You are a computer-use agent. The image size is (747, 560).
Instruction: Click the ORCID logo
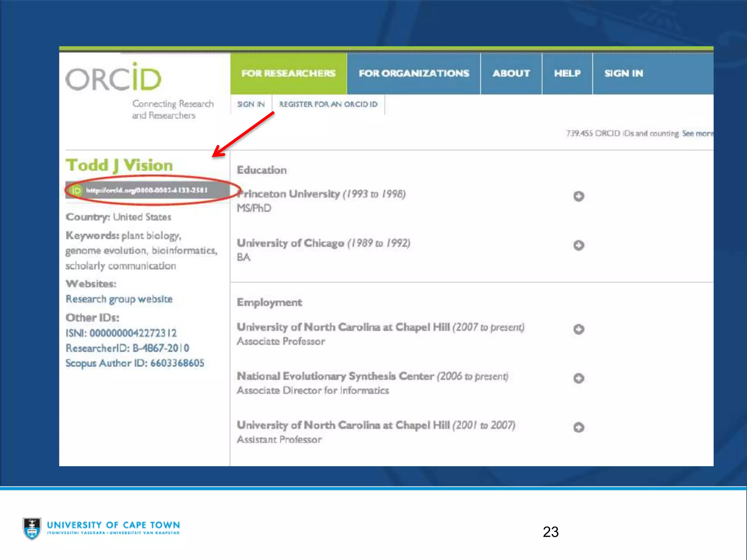click(x=113, y=78)
